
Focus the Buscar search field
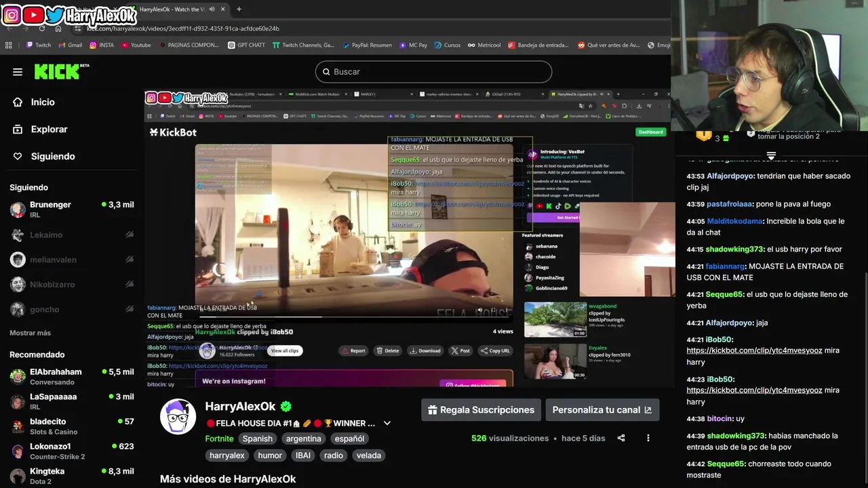[433, 72]
